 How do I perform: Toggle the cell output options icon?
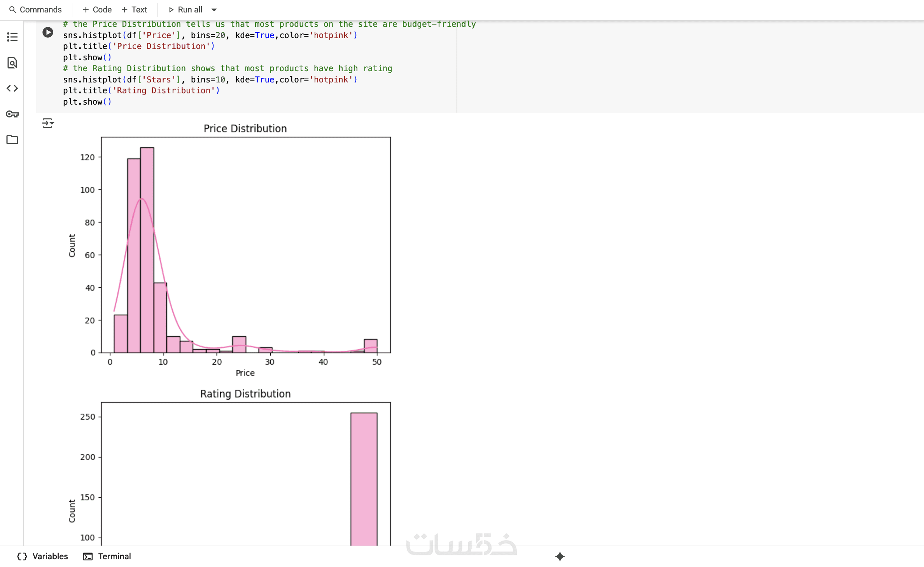point(48,123)
